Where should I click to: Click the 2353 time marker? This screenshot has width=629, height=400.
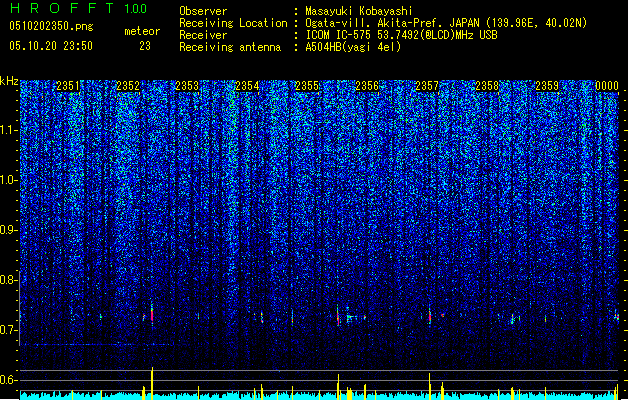[187, 86]
